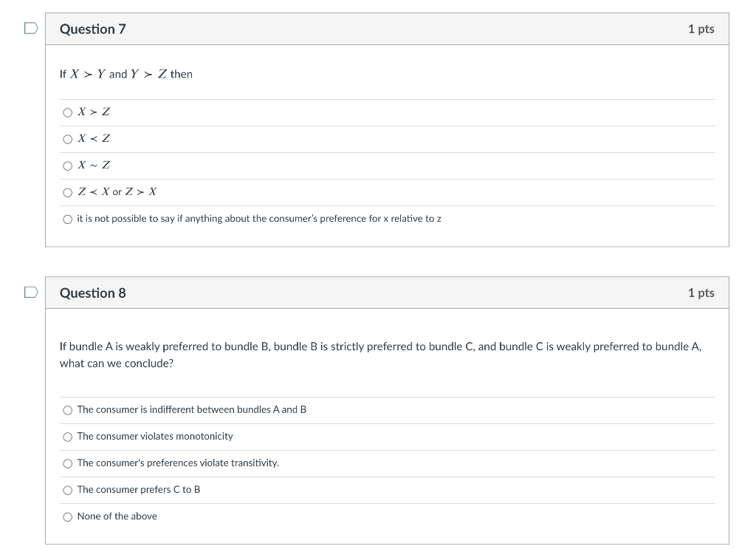Choose 'None of the above' for Question 8
This screenshot has width=756, height=549.
[x=67, y=516]
